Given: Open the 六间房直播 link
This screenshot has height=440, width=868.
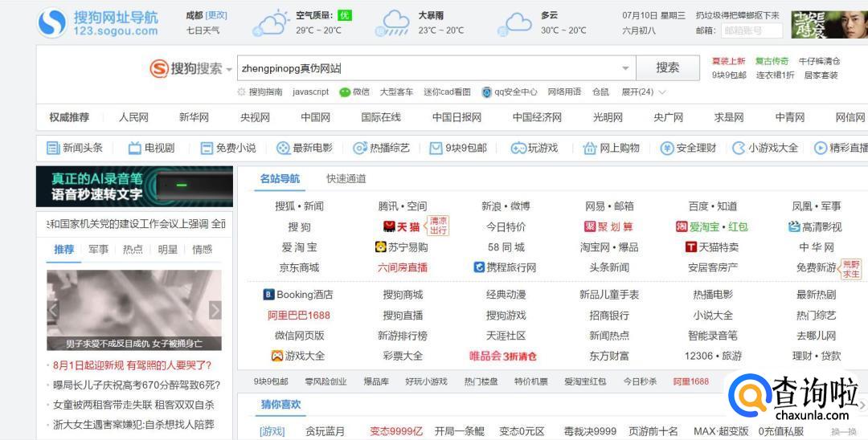Looking at the screenshot, I should pos(403,267).
